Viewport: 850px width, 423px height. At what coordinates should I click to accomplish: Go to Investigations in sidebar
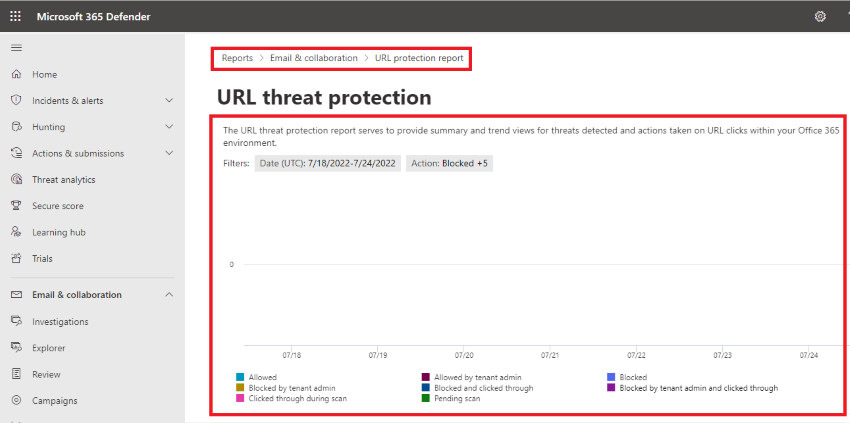point(59,322)
